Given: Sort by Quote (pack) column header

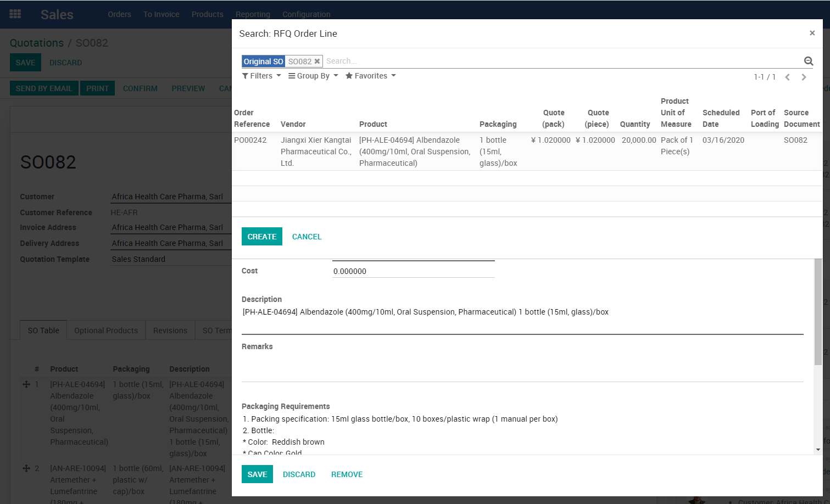Looking at the screenshot, I should tap(554, 118).
